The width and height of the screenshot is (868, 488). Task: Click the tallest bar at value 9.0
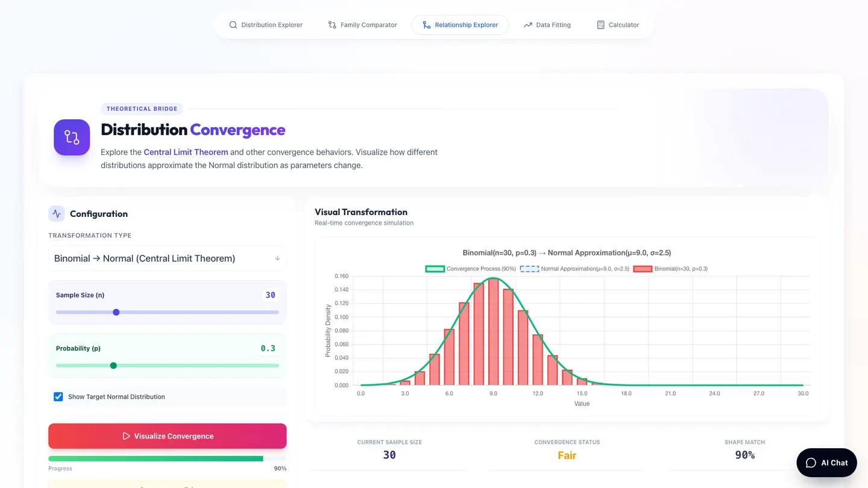(494, 332)
